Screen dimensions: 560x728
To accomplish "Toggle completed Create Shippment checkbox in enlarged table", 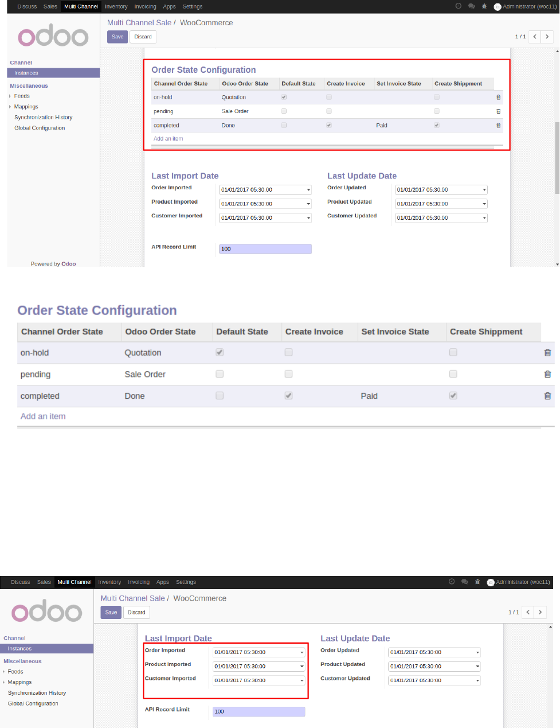I will [453, 396].
